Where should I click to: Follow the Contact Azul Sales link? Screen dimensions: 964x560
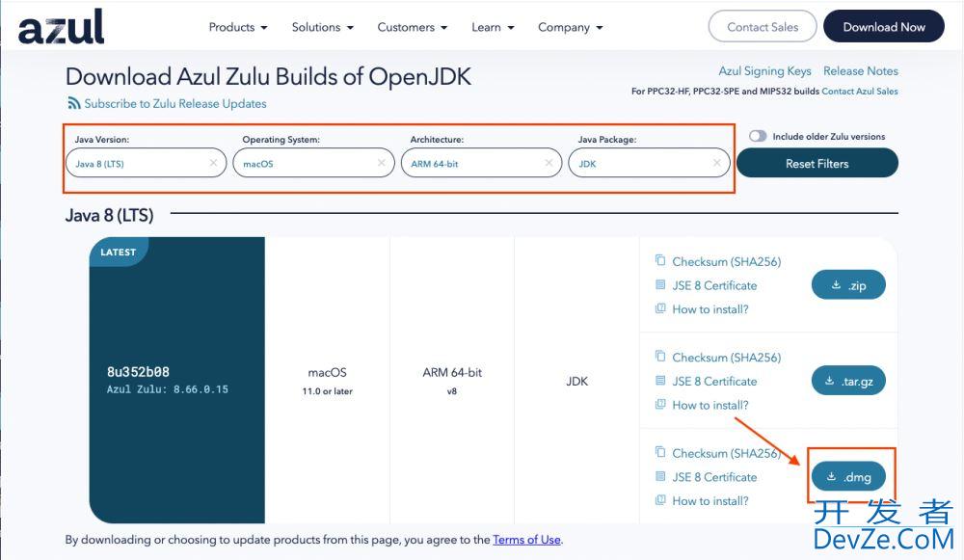tap(860, 91)
